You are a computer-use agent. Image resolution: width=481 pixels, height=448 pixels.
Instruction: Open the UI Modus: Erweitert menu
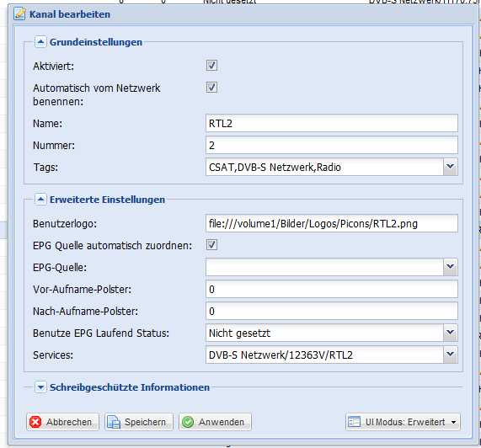tap(403, 422)
